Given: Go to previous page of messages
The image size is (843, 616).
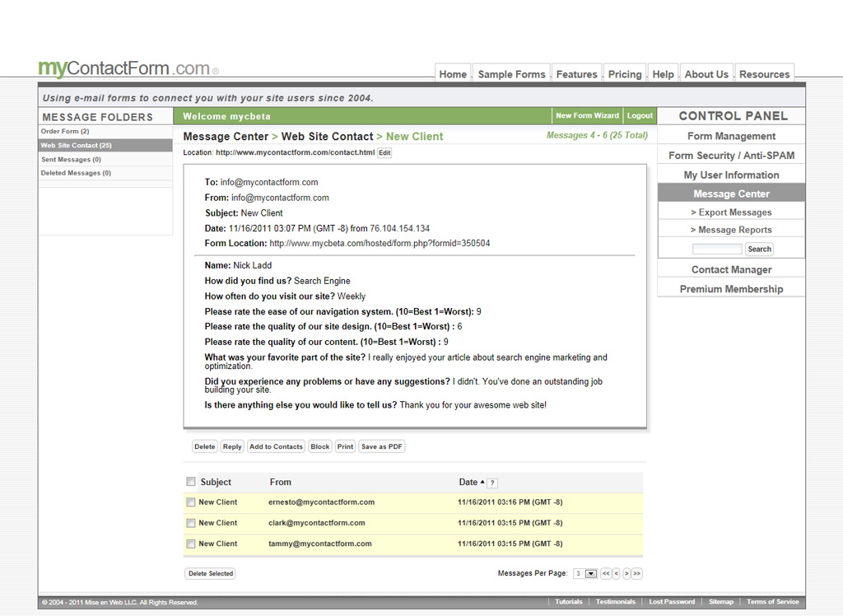Looking at the screenshot, I should tap(616, 573).
